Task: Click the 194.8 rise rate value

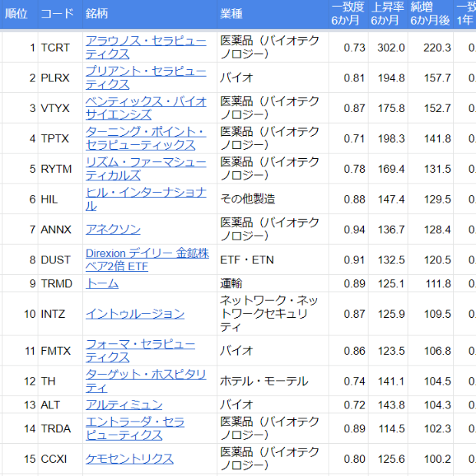Action: point(391,78)
